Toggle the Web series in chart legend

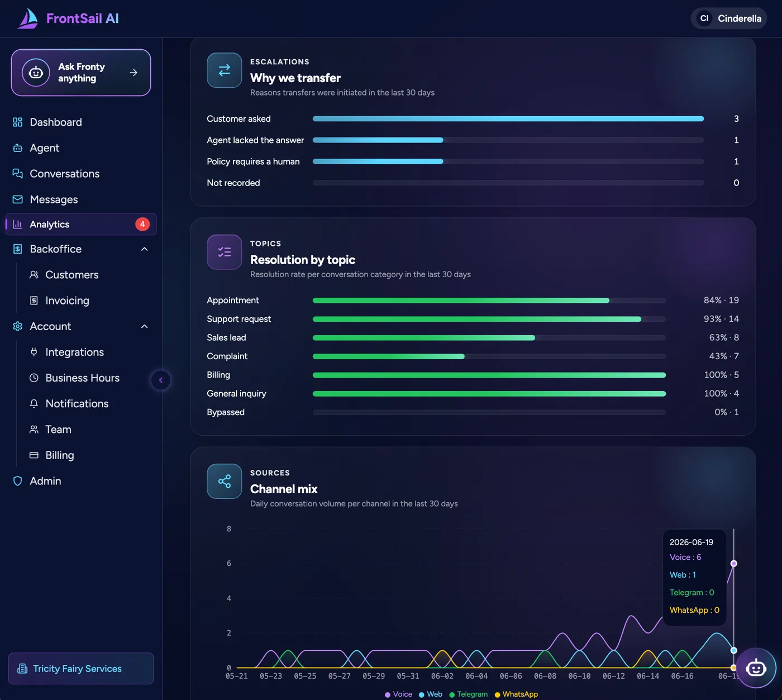coord(430,694)
